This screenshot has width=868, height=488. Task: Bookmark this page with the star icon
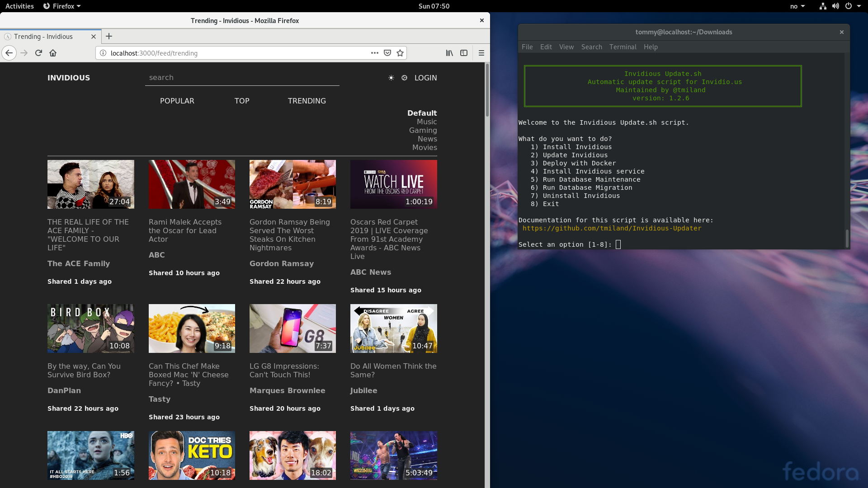point(400,53)
